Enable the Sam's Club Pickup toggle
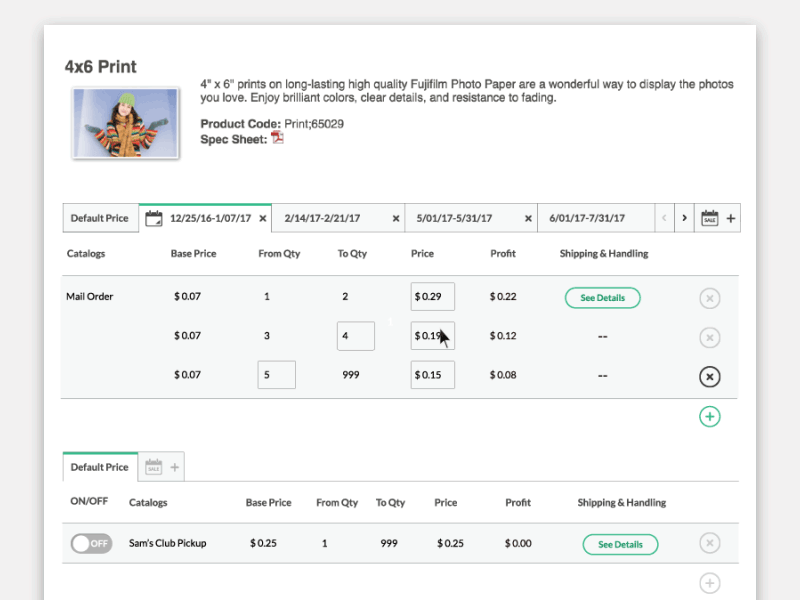The width and height of the screenshot is (800, 600). [x=91, y=543]
